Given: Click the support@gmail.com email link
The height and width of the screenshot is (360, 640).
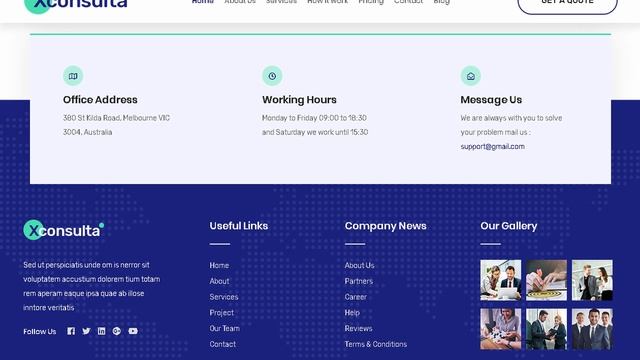Looking at the screenshot, I should [x=493, y=147].
